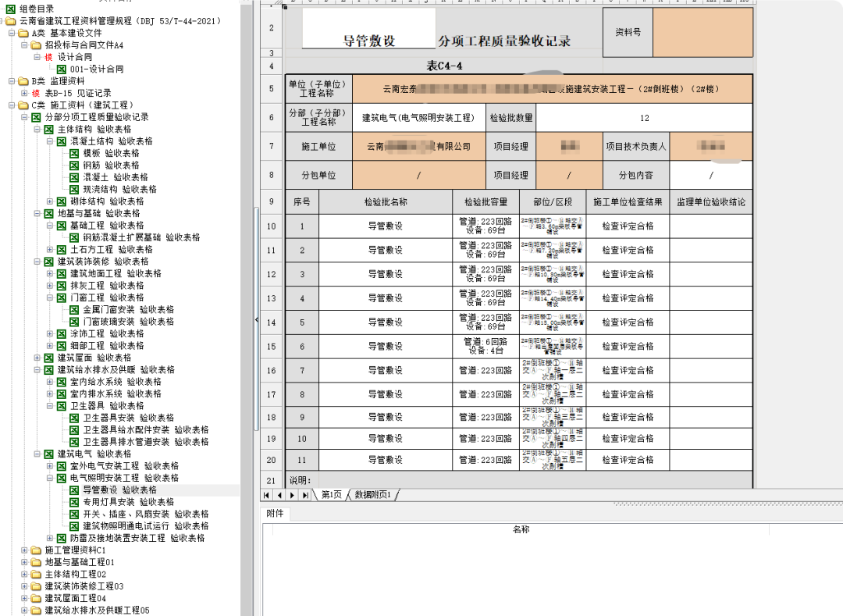Screen dimensions: 843x616
Task: Click the 检验批数量 value cell showing 12
Action: 645,118
